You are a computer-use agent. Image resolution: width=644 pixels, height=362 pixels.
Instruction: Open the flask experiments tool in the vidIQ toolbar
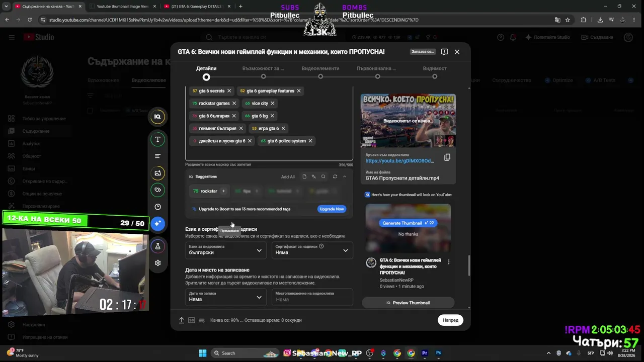[x=157, y=246]
